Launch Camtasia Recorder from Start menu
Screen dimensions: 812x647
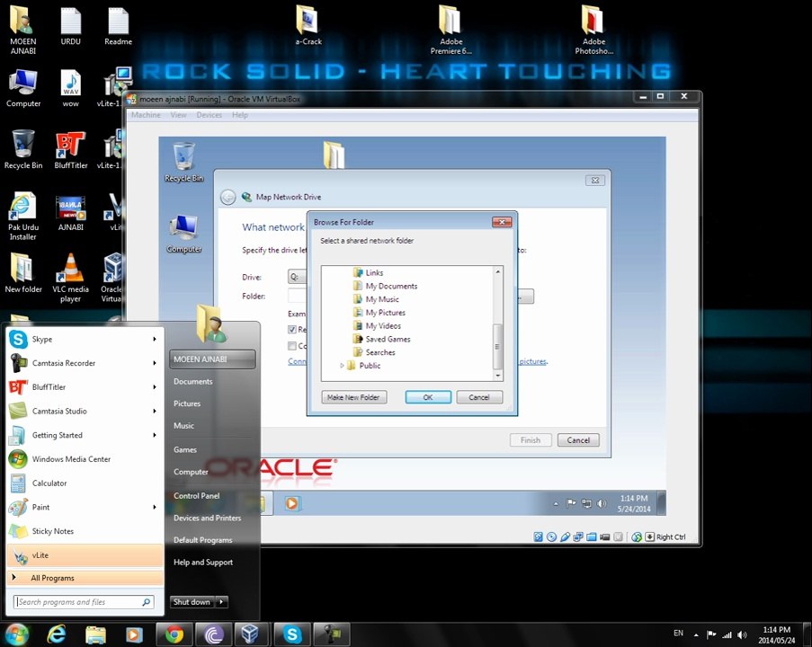point(83,363)
